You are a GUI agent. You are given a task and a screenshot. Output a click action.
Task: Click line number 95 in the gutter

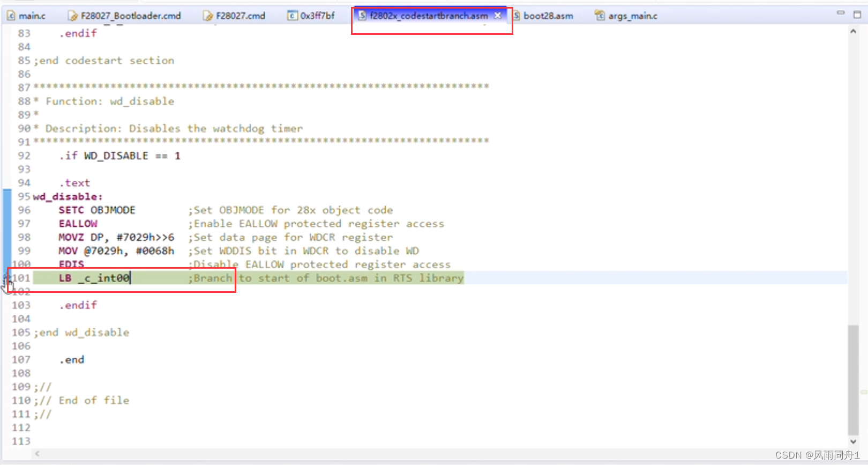pyautogui.click(x=24, y=196)
